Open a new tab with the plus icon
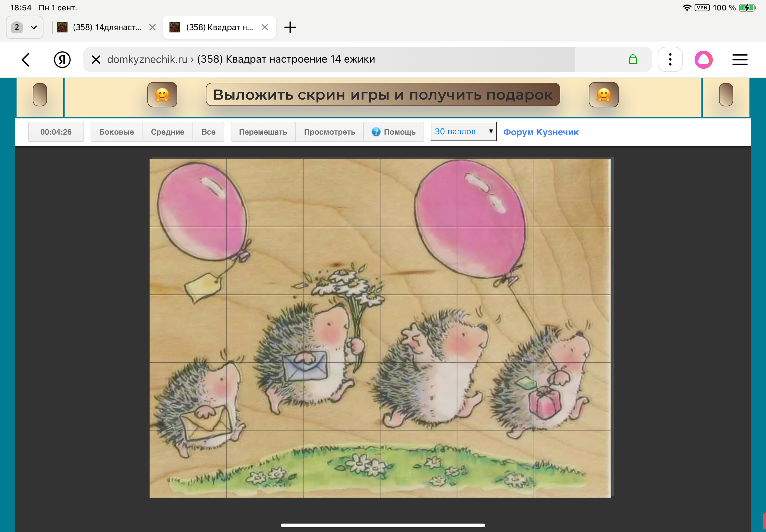The image size is (766, 532). tap(290, 27)
